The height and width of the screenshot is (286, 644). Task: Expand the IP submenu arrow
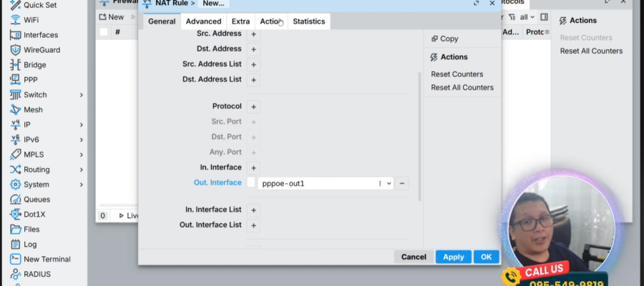pyautogui.click(x=82, y=124)
